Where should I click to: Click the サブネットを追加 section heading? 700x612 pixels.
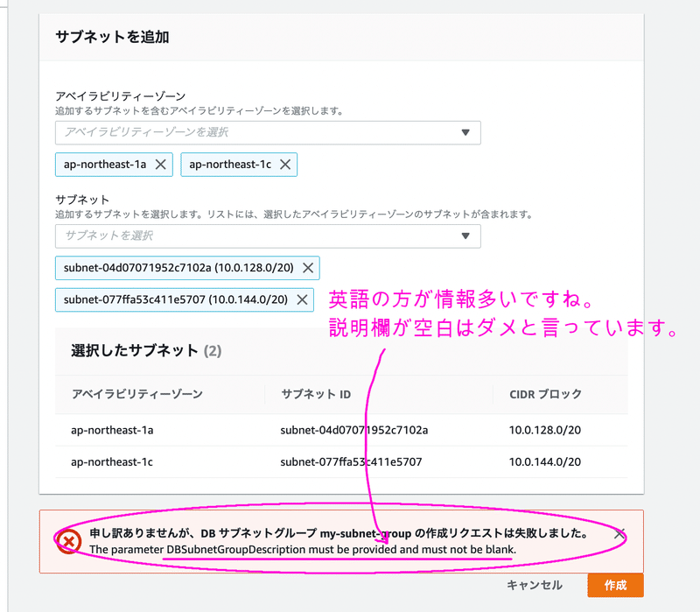[112, 37]
